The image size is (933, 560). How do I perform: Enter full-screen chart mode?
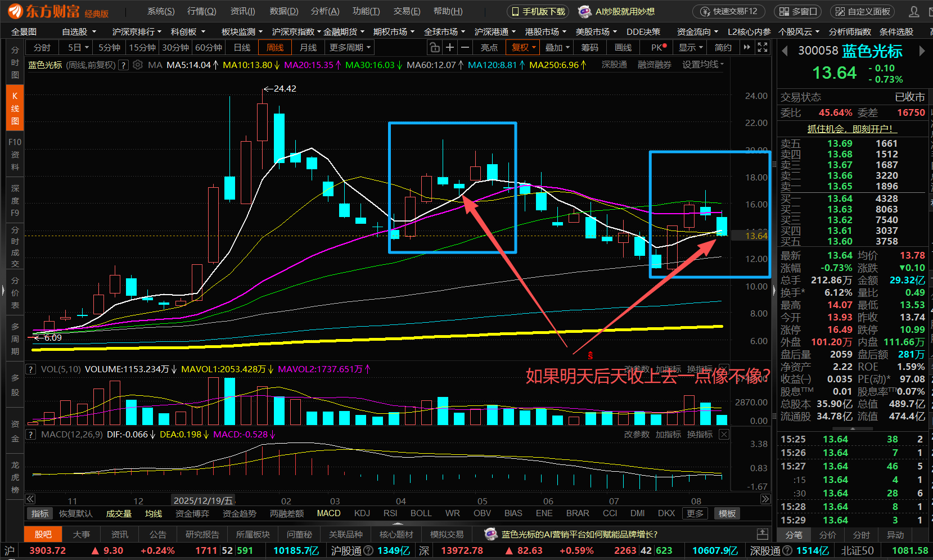763,48
